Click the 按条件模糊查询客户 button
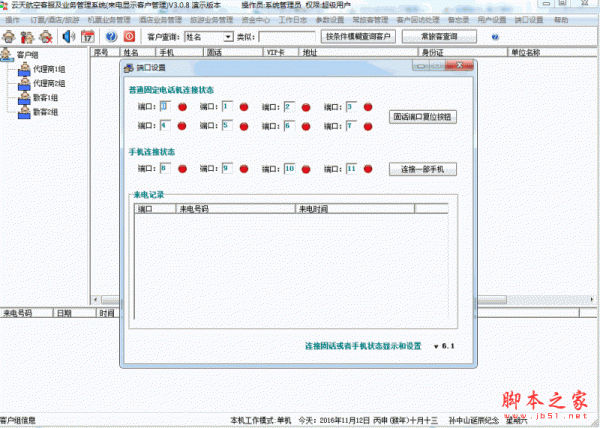This screenshot has width=600, height=428. tap(358, 37)
